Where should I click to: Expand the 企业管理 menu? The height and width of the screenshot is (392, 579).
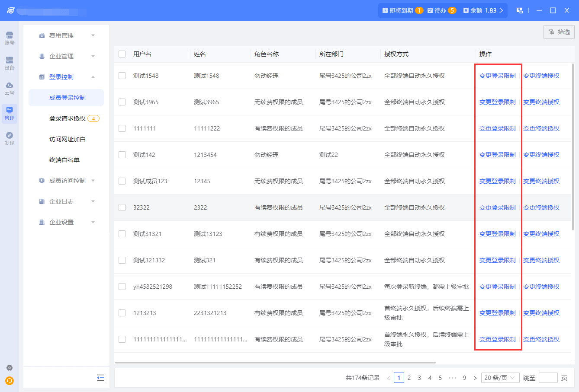[66, 56]
